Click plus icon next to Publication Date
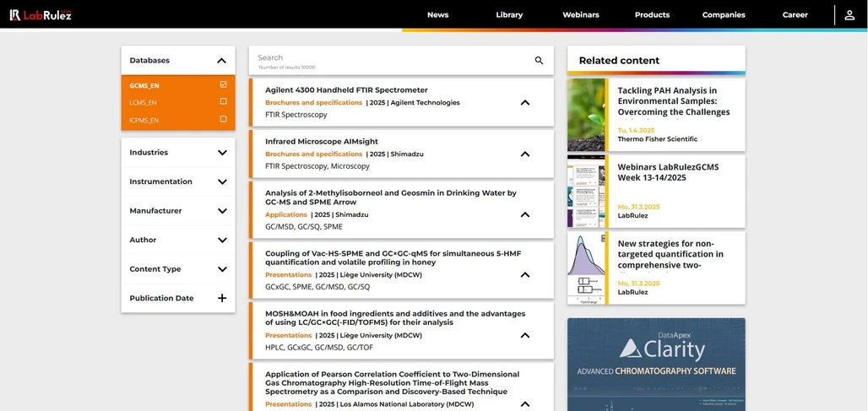868x411 pixels. coord(222,298)
